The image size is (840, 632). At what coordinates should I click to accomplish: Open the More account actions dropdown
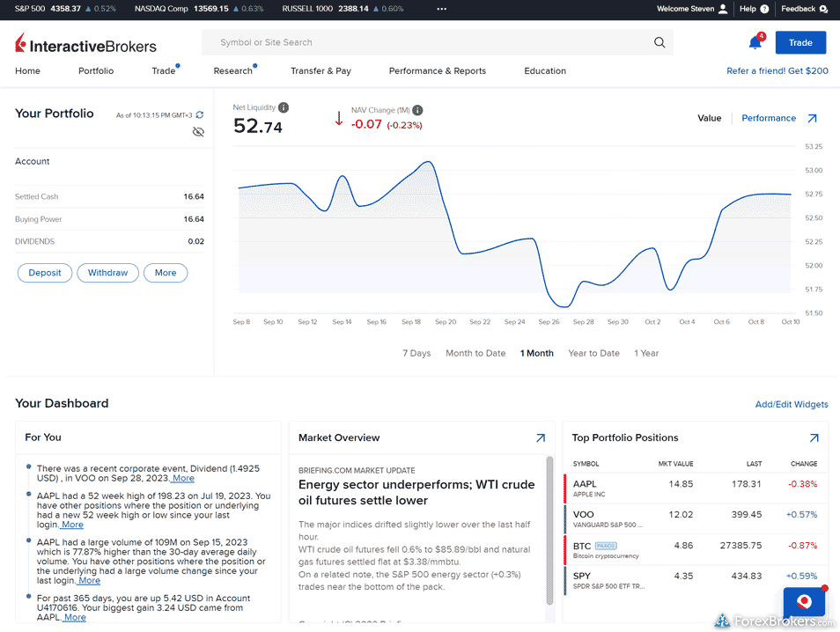pos(166,273)
